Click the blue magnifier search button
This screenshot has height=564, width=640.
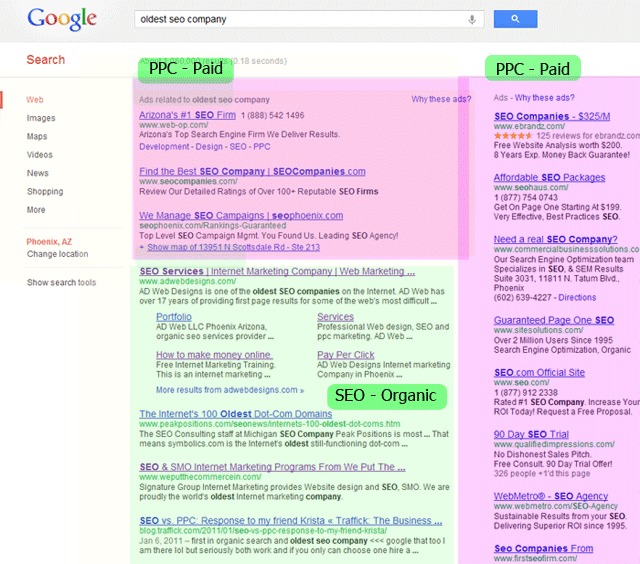click(515, 19)
